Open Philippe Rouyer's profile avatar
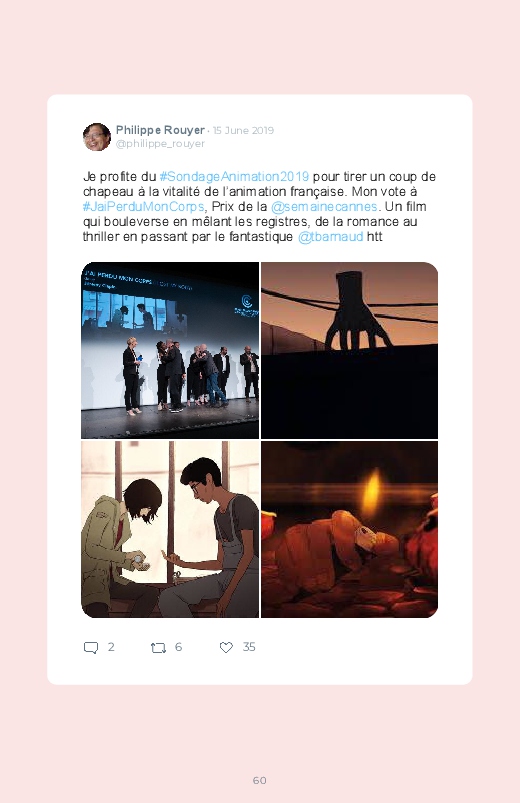The width and height of the screenshot is (520, 803). pyautogui.click(x=97, y=137)
